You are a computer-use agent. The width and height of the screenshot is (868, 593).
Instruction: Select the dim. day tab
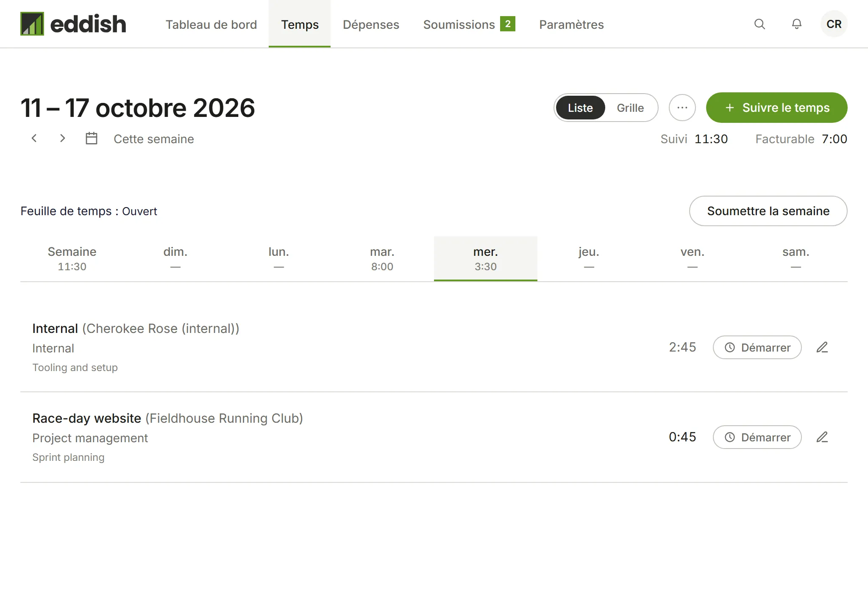(175, 258)
